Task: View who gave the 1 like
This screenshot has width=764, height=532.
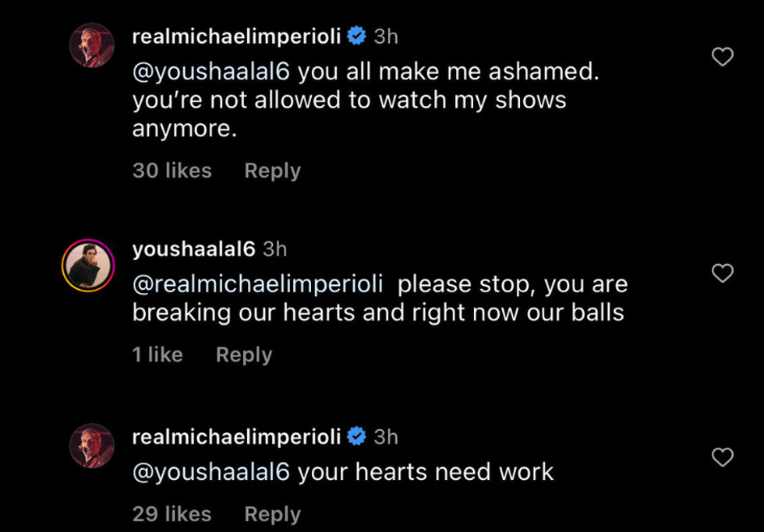Action: click(157, 354)
